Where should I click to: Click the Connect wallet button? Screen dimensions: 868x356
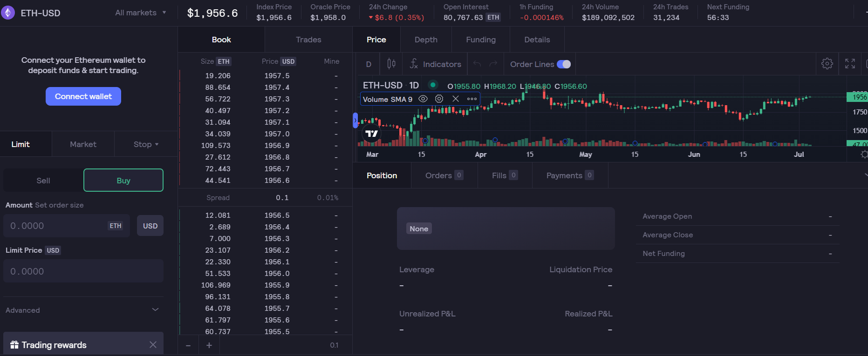point(83,96)
